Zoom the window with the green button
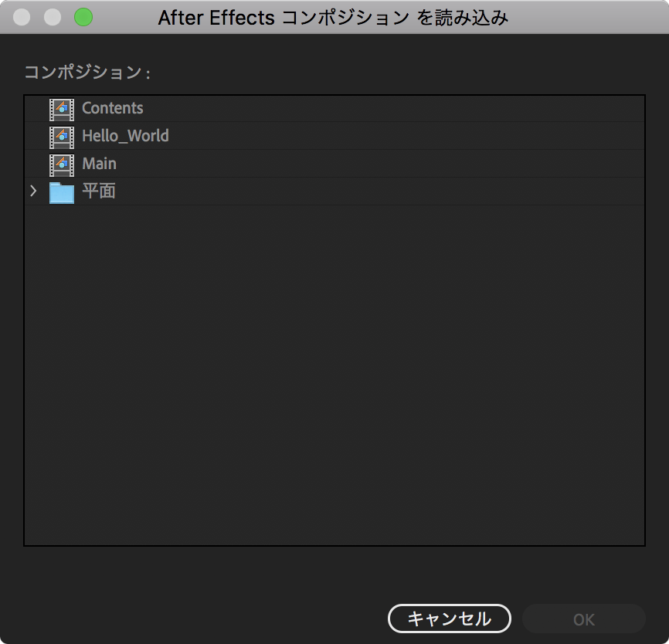669x644 pixels. click(83, 17)
